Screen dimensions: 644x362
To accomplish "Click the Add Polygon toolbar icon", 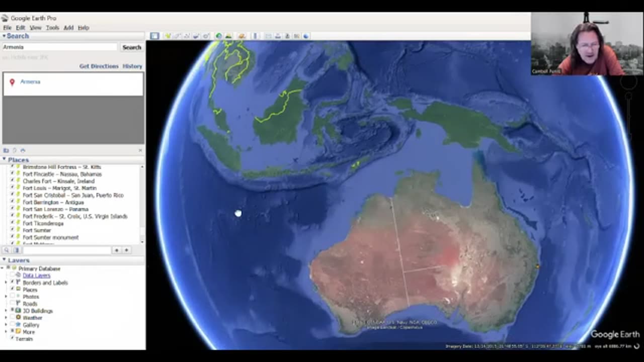I will click(x=177, y=36).
